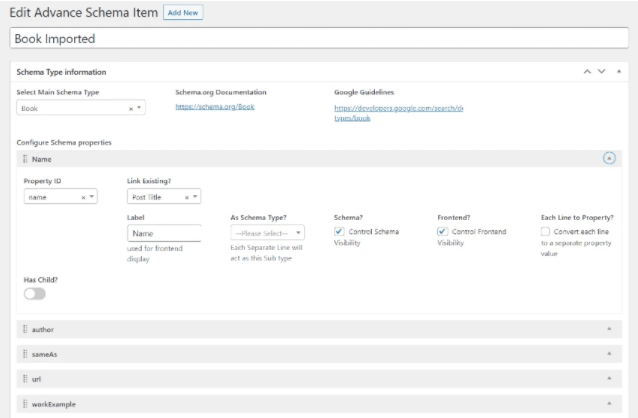Open the As Schema Type dropdown
Screen dimensions: 638x418
(x=266, y=233)
